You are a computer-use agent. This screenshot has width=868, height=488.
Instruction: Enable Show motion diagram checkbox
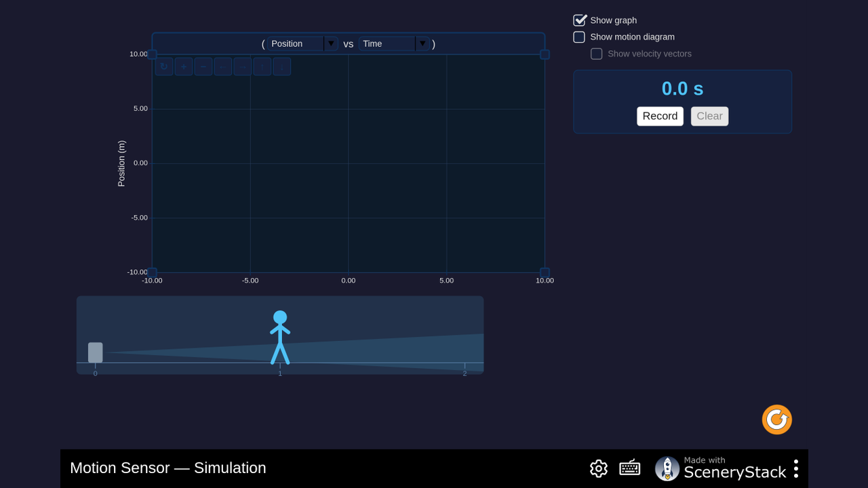tap(579, 37)
